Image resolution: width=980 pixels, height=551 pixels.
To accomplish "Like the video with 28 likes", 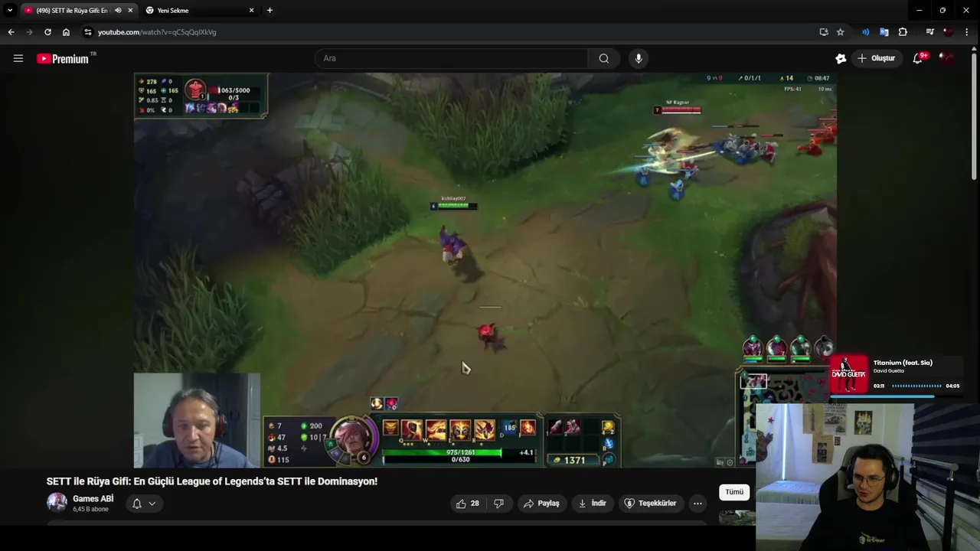I will coord(468,503).
